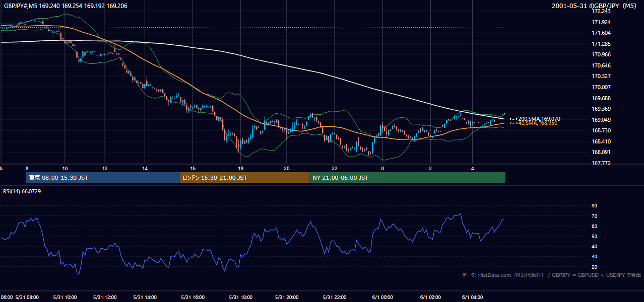Image resolution: width=644 pixels, height=302 pixels.
Task: Click the 2001-05-31 GBP/JPY (M5) heading
Action: (x=595, y=6)
